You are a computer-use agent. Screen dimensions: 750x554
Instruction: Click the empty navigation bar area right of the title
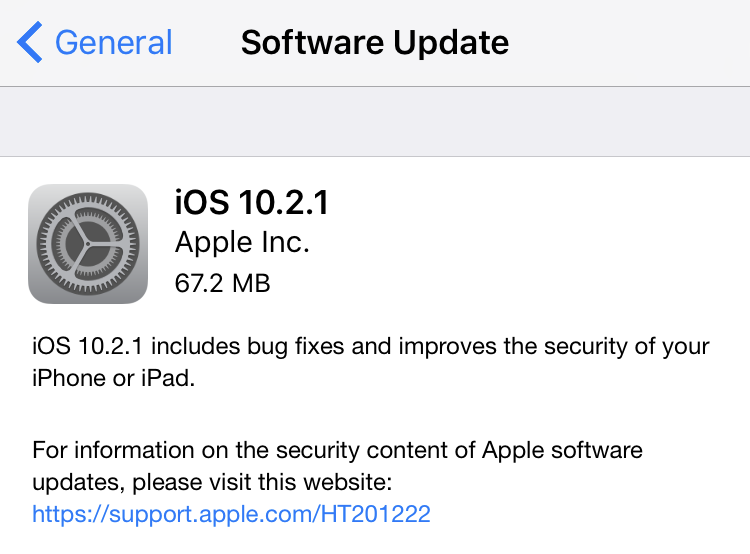pos(629,43)
